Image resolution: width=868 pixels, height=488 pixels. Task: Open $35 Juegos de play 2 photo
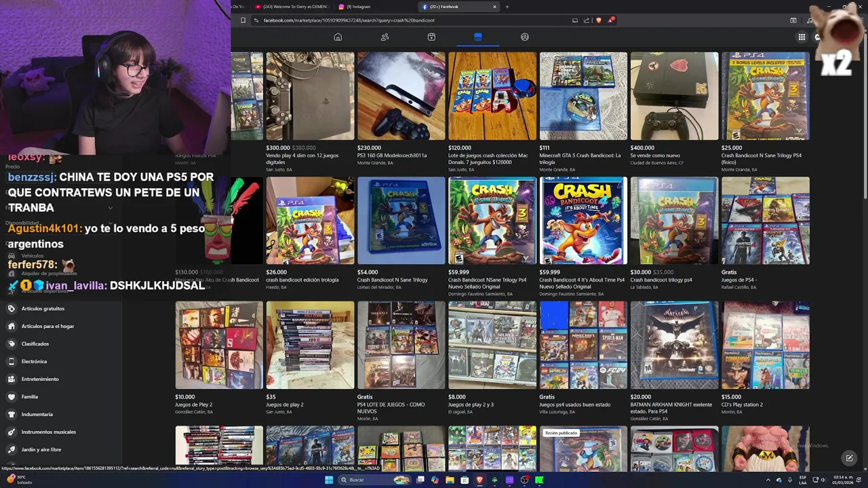310,346
